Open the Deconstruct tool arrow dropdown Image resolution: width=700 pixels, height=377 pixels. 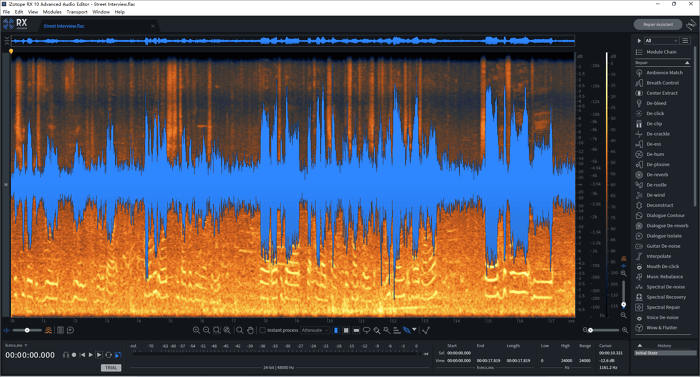point(414,330)
